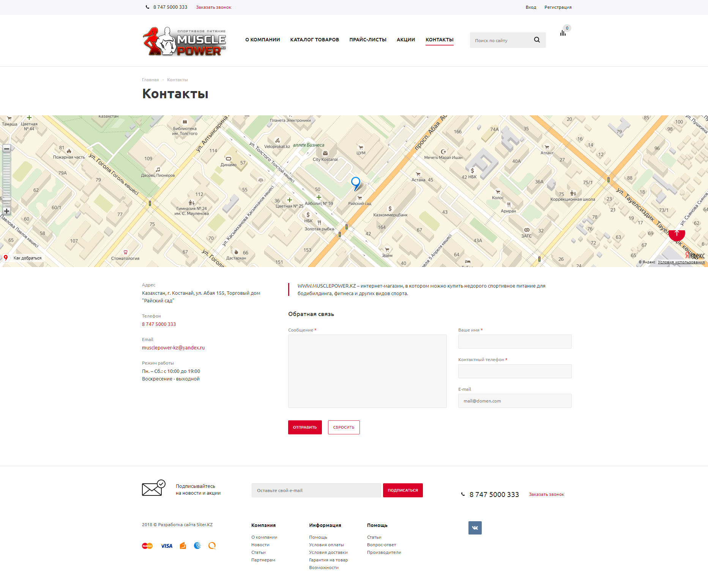Image resolution: width=708 pixels, height=588 pixels.
Task: Zoom in the map with plus button
Action: tap(6, 211)
